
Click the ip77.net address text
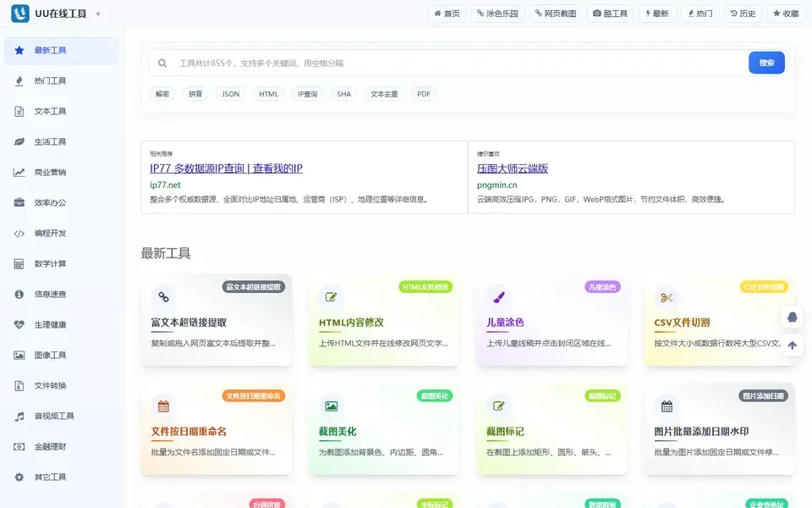click(x=165, y=185)
